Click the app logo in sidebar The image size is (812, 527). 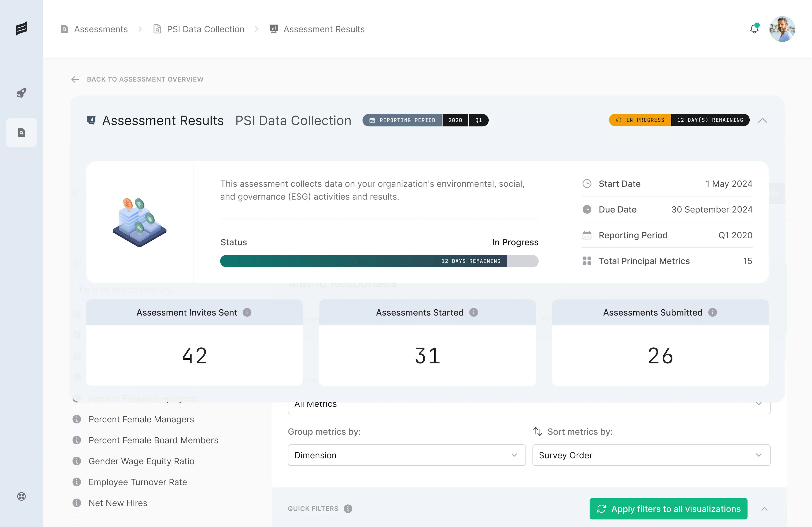click(22, 28)
